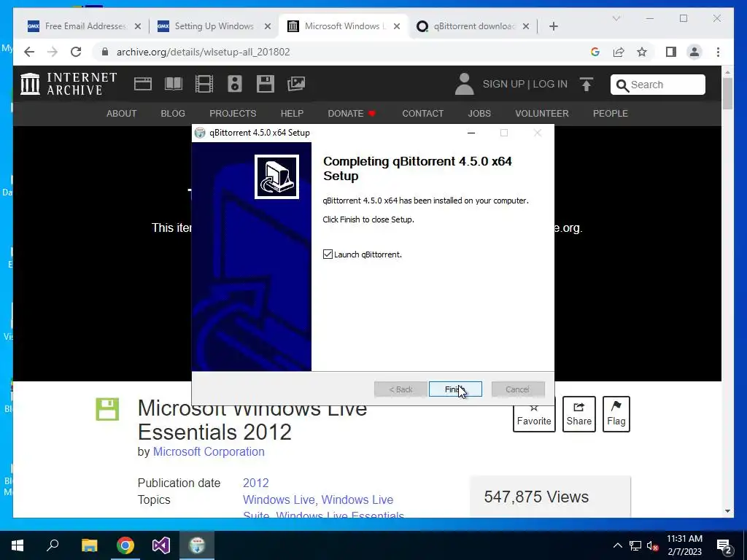Open File Explorer from the taskbar
Image resolution: width=747 pixels, height=560 pixels.
(x=89, y=545)
